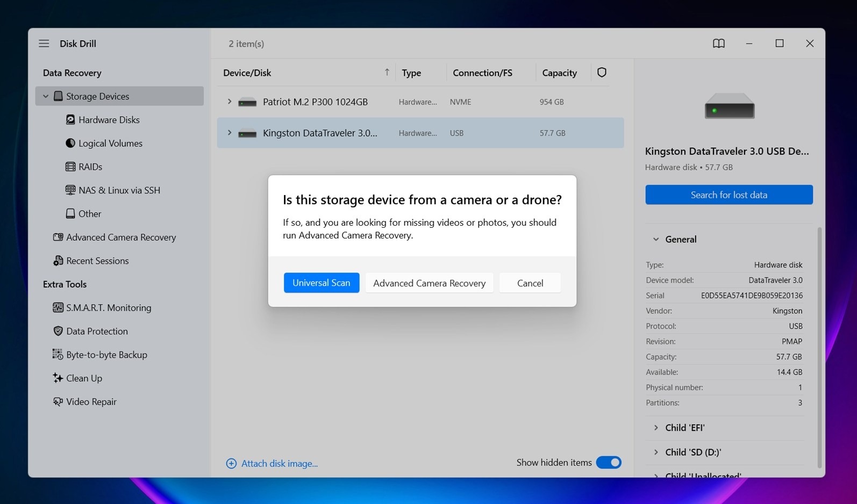
Task: Click the Vendor value Kingston
Action: (x=787, y=311)
